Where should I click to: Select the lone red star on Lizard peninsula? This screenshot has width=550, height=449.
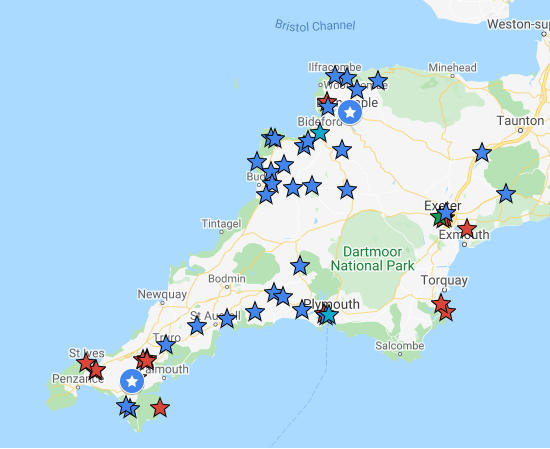(x=160, y=408)
